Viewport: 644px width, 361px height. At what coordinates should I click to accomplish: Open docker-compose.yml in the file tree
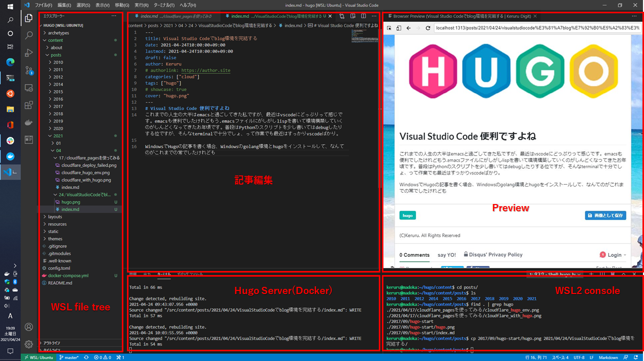pos(68,276)
